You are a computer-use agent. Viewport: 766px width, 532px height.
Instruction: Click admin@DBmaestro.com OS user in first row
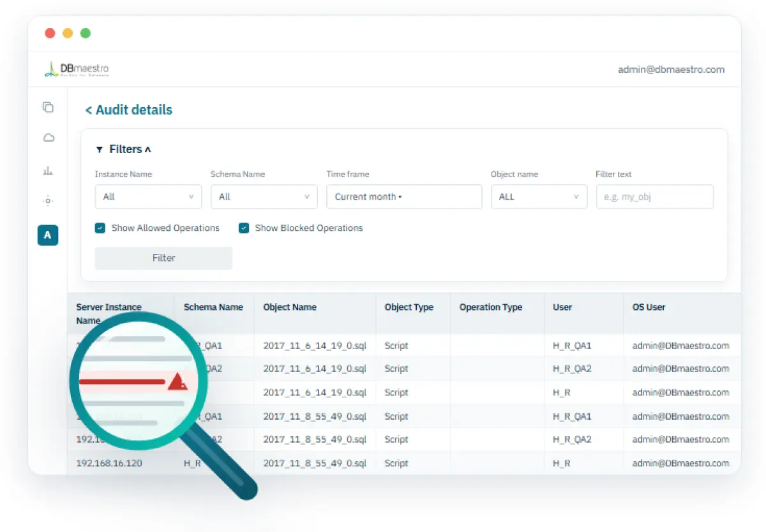[x=680, y=345]
